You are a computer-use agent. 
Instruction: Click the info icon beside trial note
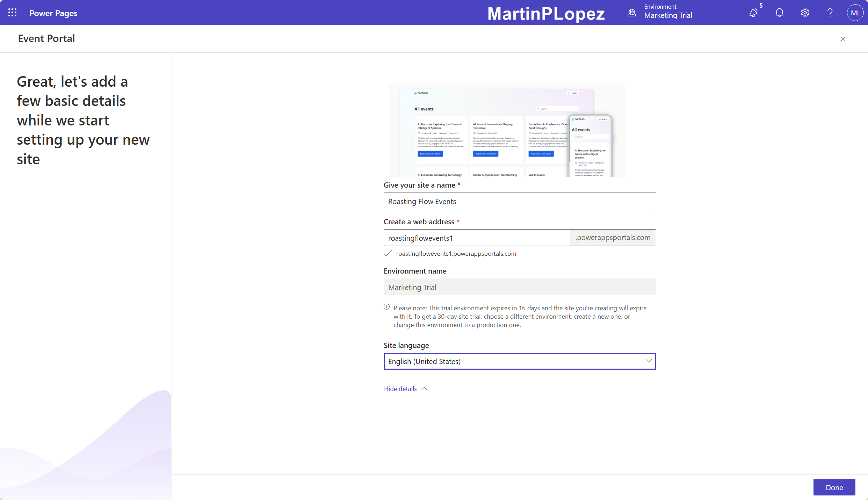pos(386,307)
